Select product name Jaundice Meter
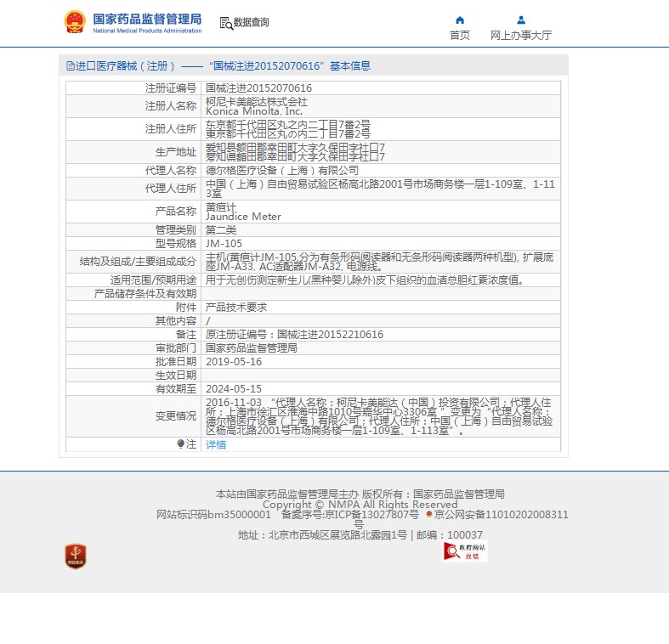Image resolution: width=669 pixels, height=644 pixels. click(x=243, y=217)
